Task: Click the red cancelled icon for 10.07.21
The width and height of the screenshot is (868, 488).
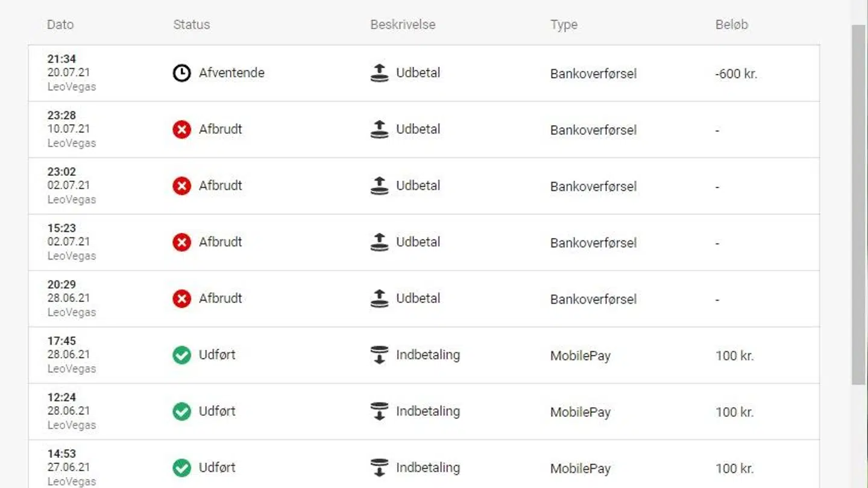Action: pos(181,130)
